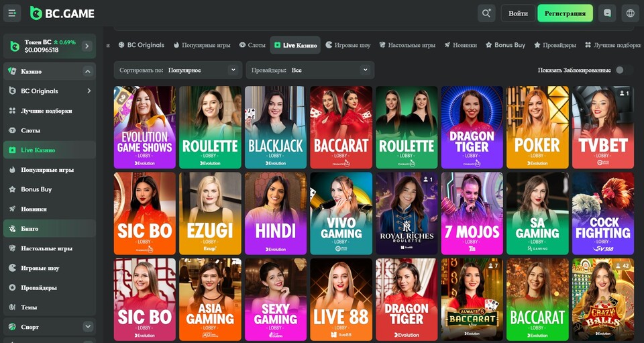The height and width of the screenshot is (343, 644).
Task: Collapse the Казино sidebar section
Action: pyautogui.click(x=87, y=71)
